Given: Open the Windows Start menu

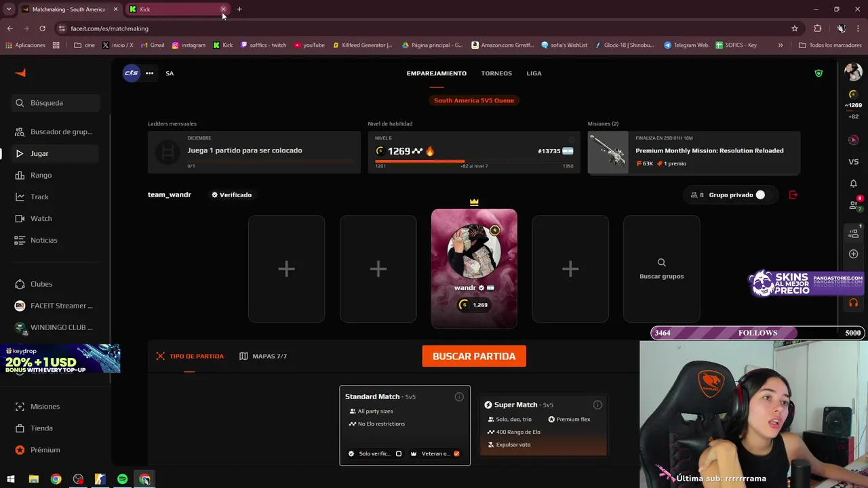Looking at the screenshot, I should click(11, 479).
